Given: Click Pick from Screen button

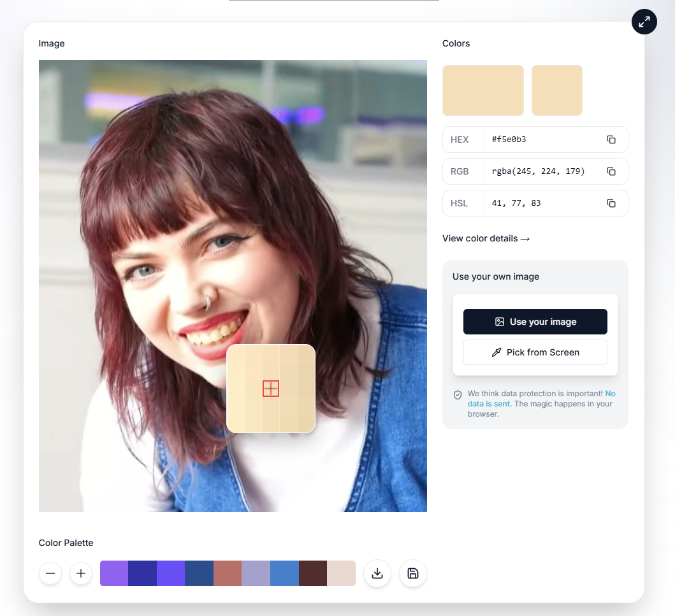Looking at the screenshot, I should click(x=535, y=352).
